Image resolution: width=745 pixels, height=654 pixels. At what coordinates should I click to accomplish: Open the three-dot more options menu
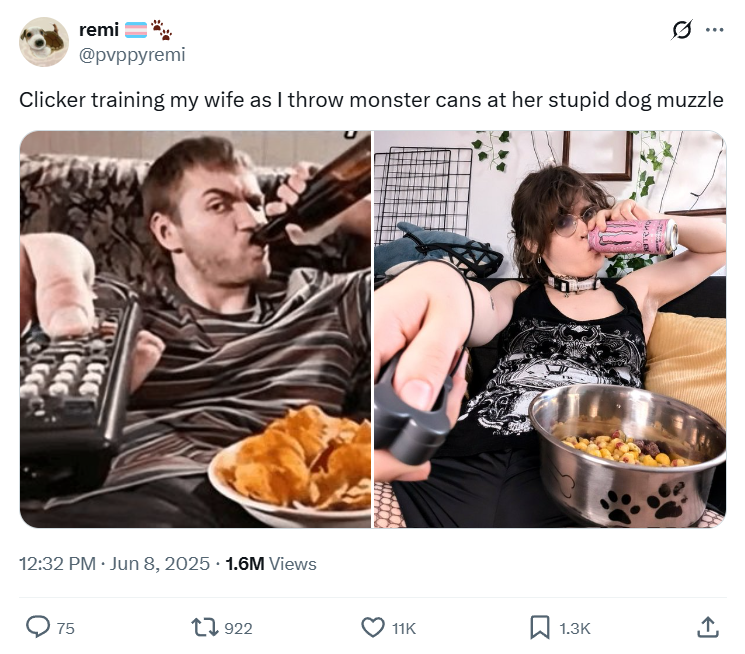click(715, 30)
